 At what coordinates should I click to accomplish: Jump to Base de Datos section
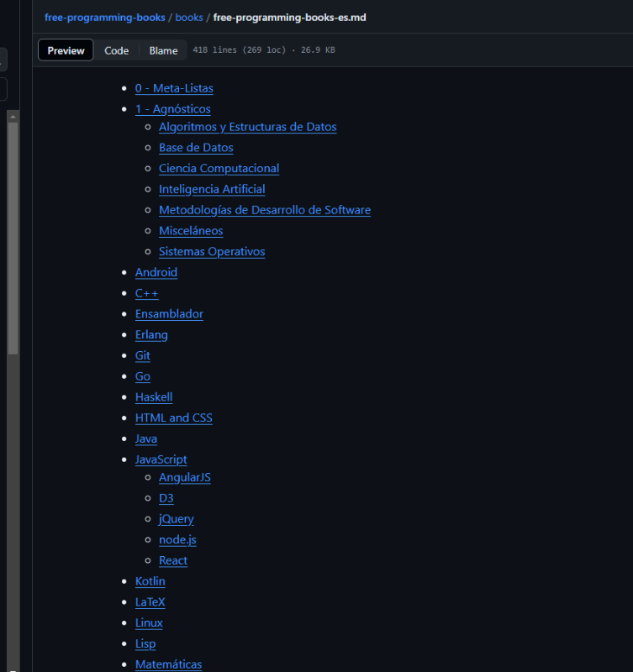[196, 148]
